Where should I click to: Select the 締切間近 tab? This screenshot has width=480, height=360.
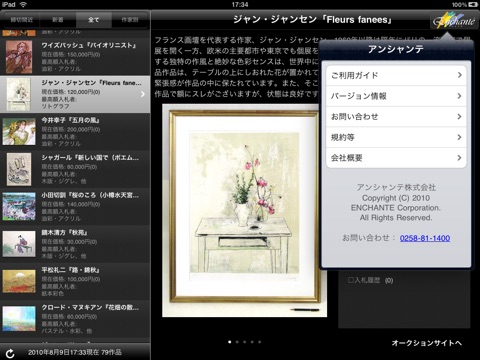point(22,20)
